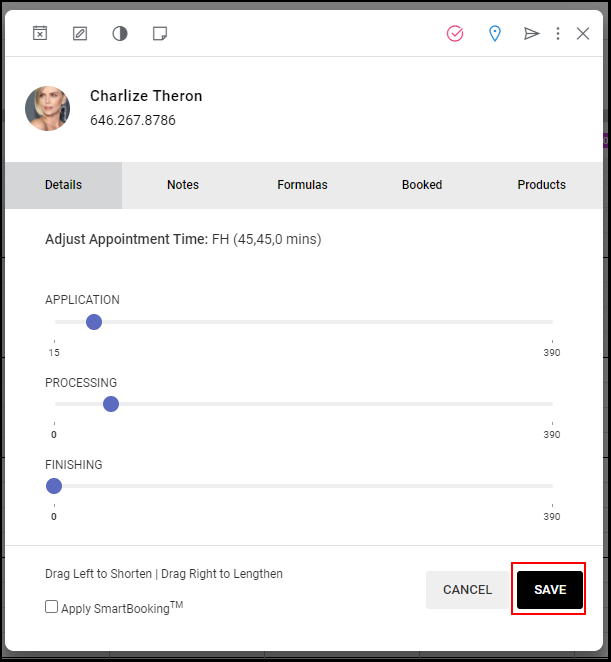Close the appointment dialog with X
The height and width of the screenshot is (662, 611).
click(583, 33)
